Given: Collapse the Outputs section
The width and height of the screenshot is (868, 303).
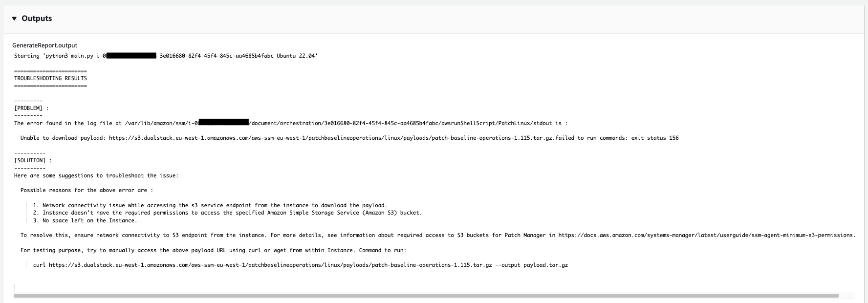Looking at the screenshot, I should [x=37, y=18].
